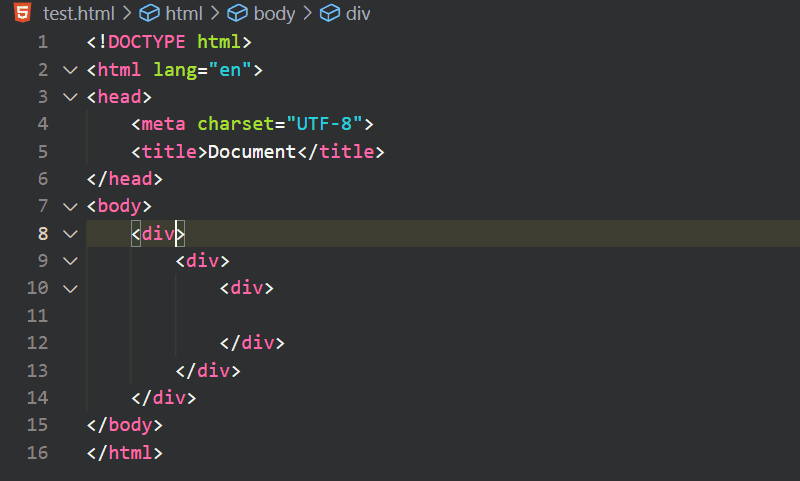This screenshot has height=481, width=800.
Task: Open test.html breadcrumb item
Action: pos(79,13)
